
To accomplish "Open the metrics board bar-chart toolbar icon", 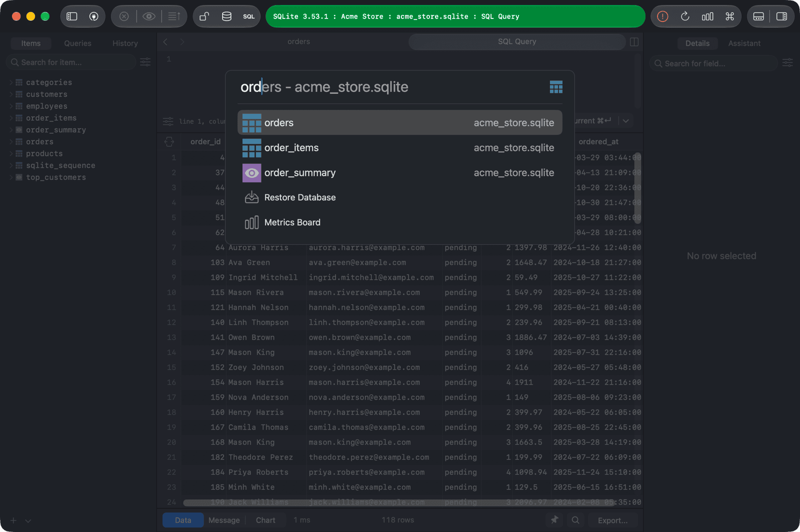I will click(707, 16).
